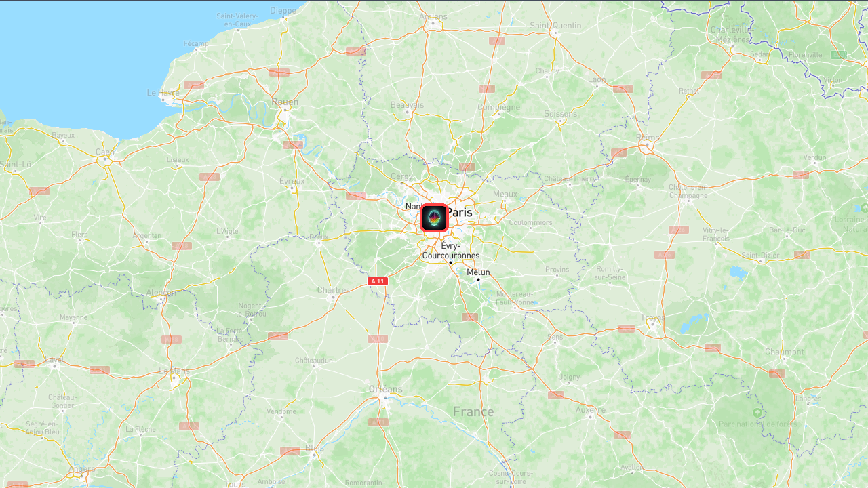
Task: Click the red A 11 highway shield
Action: (x=378, y=281)
